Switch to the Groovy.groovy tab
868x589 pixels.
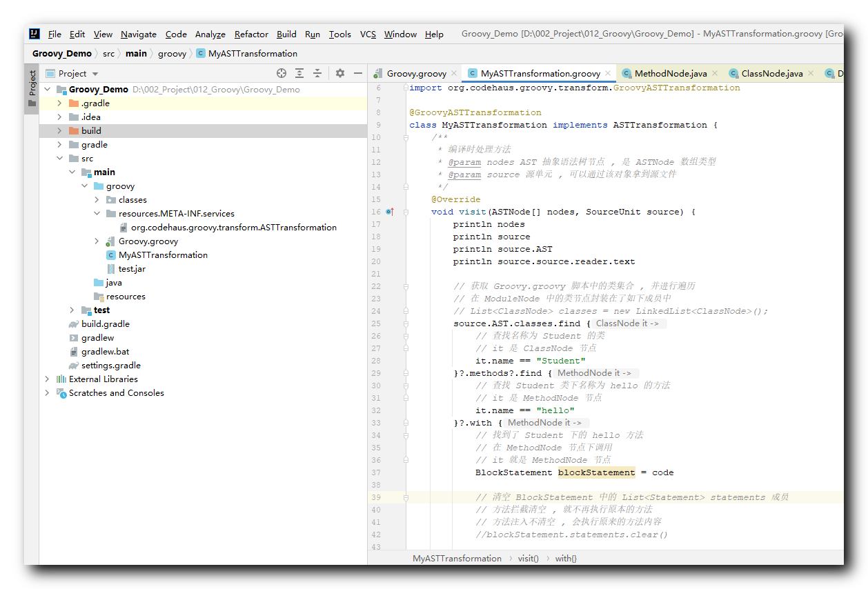(416, 73)
